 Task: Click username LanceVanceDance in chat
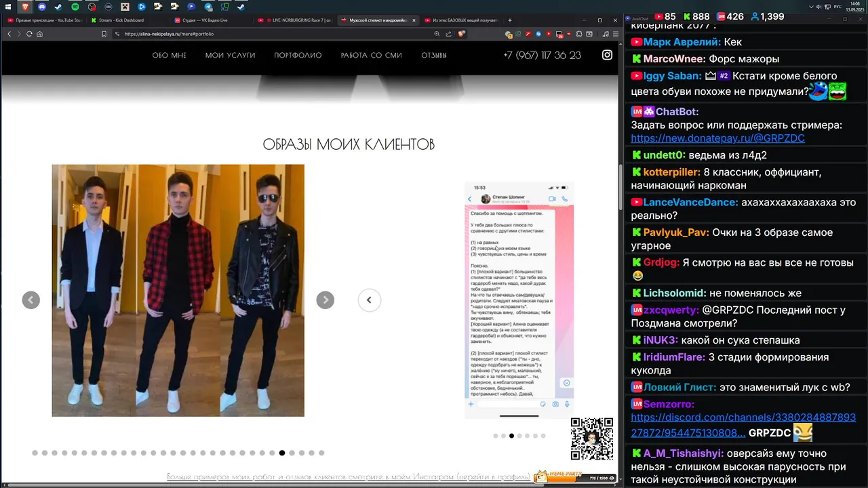[690, 203]
